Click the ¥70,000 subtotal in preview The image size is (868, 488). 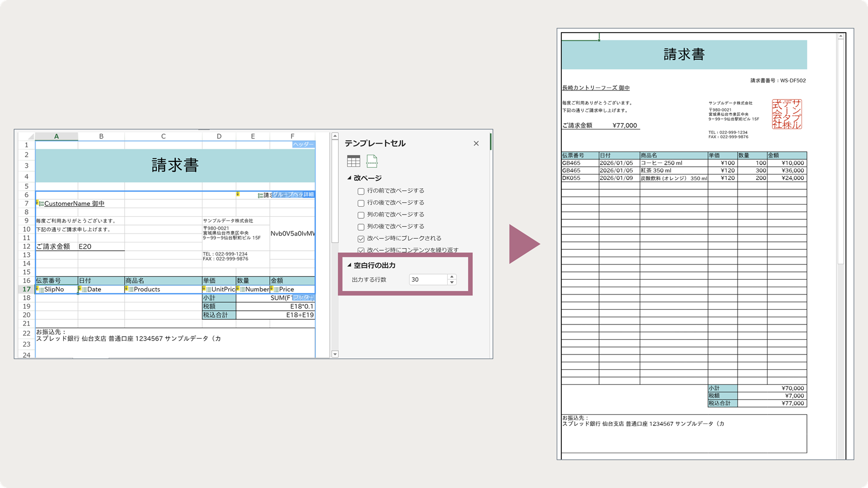tap(793, 388)
